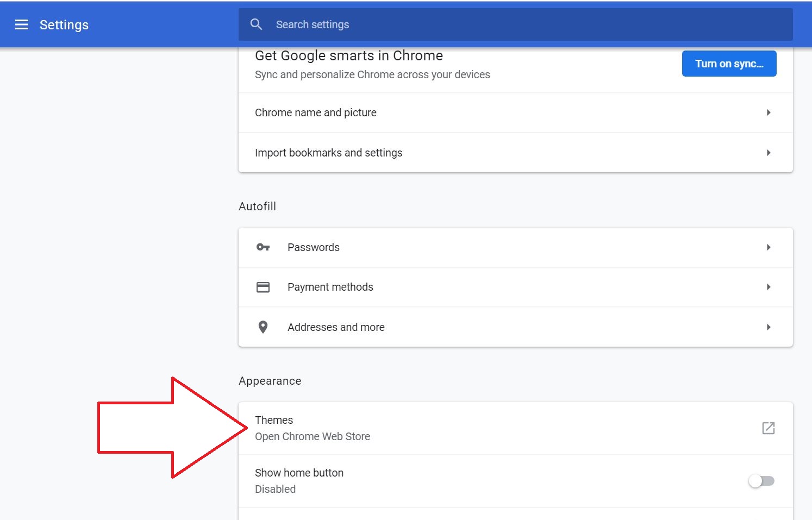Open the hamburger main menu

click(x=22, y=24)
